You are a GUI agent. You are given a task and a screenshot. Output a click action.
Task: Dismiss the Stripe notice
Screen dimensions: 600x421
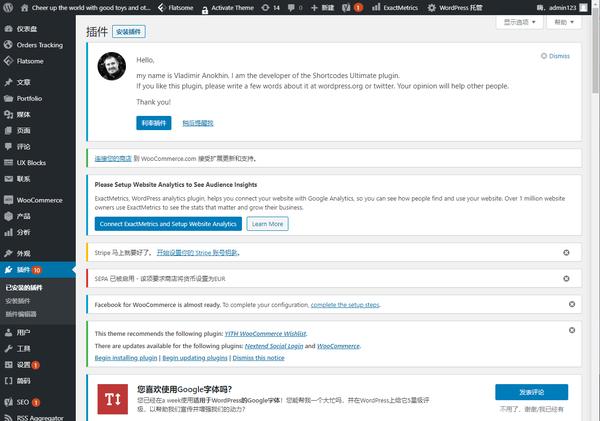(x=566, y=253)
